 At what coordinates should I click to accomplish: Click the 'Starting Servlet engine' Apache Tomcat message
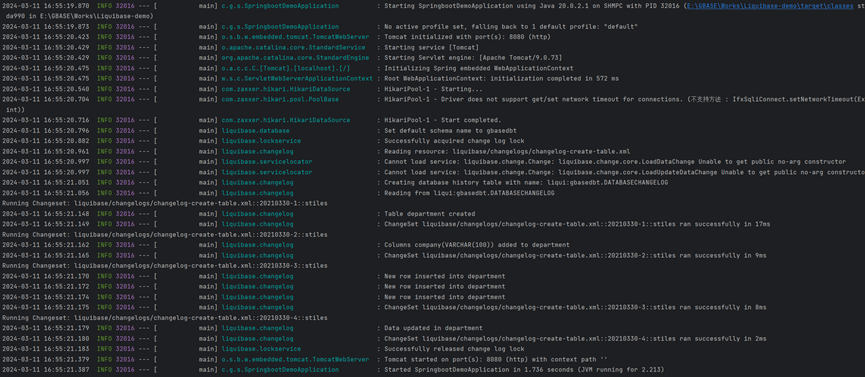point(473,58)
